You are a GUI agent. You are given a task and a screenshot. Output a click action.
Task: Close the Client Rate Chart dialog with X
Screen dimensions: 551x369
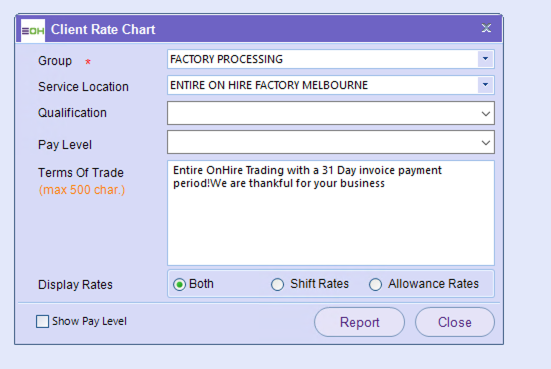point(486,28)
